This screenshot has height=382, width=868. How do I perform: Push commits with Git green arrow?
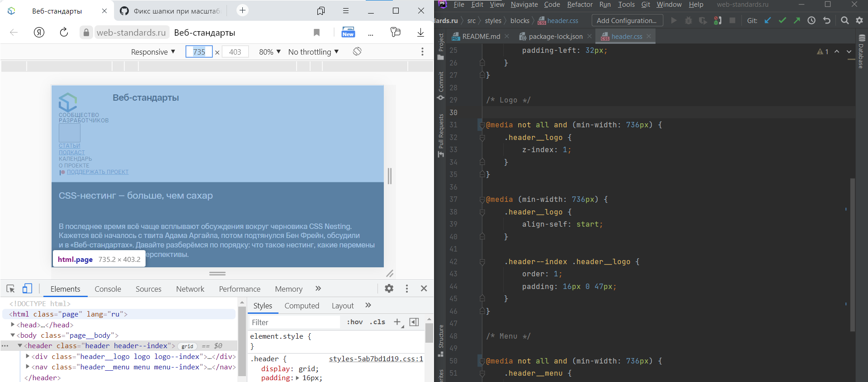click(797, 20)
